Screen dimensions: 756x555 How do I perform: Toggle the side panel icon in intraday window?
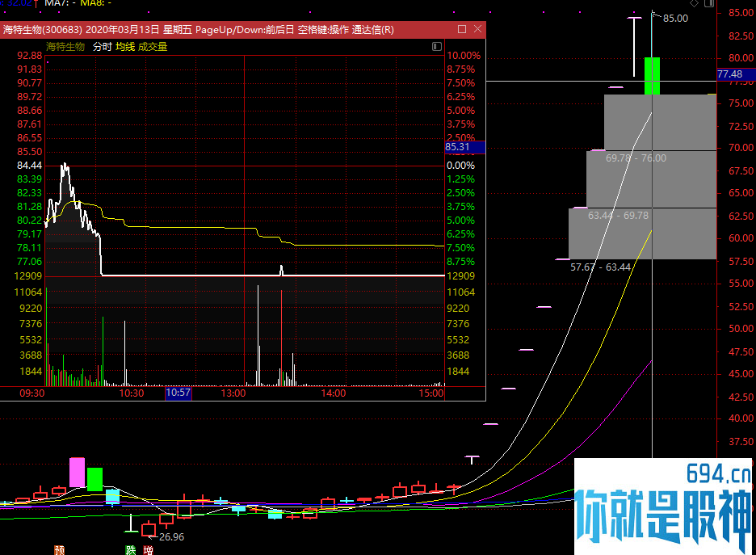(x=437, y=46)
